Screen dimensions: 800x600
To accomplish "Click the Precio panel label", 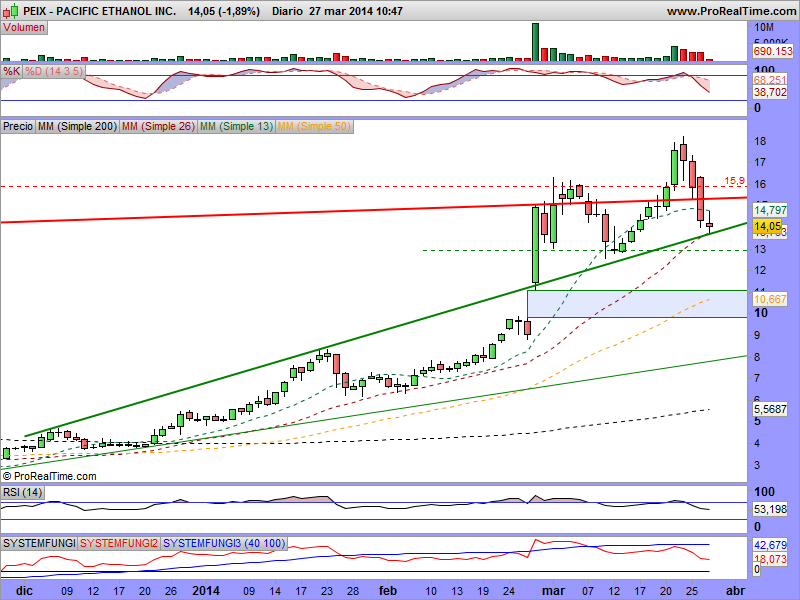I will click(x=18, y=126).
